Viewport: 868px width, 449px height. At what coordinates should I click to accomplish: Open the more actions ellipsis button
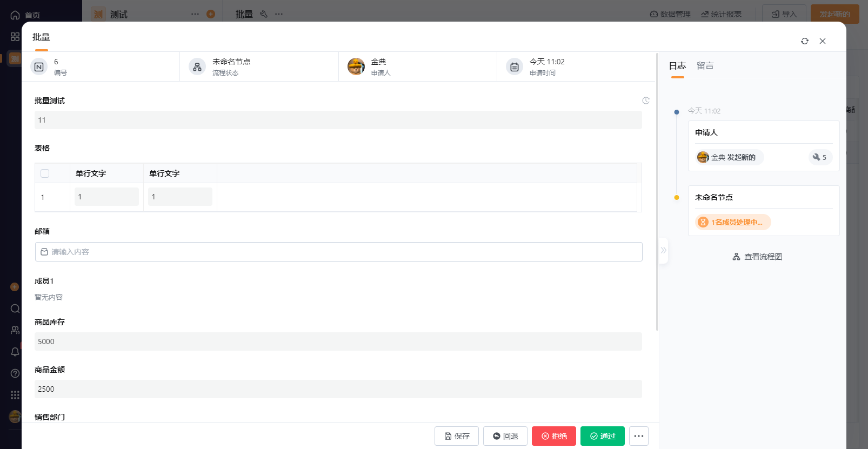point(639,436)
